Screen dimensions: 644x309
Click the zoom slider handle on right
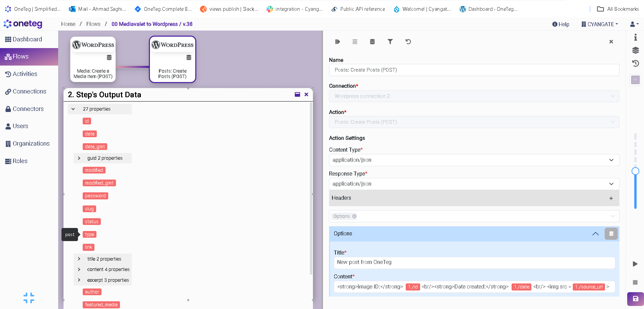(x=635, y=171)
